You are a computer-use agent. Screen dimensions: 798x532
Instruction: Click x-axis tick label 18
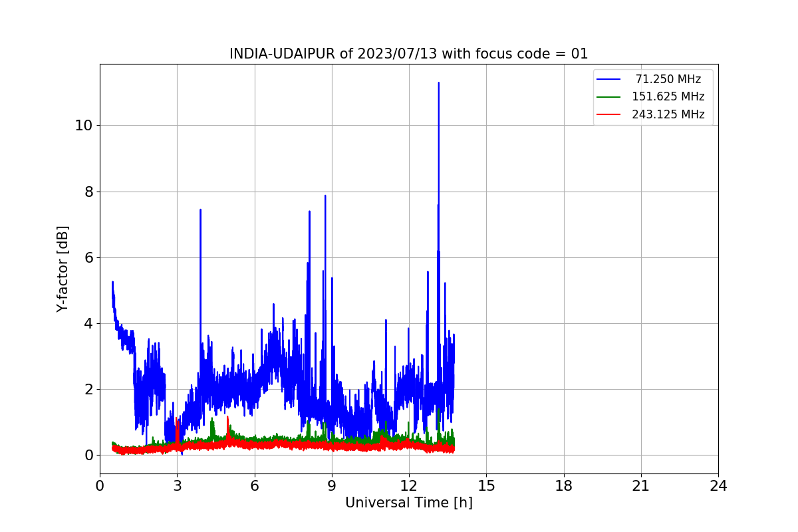[563, 486]
